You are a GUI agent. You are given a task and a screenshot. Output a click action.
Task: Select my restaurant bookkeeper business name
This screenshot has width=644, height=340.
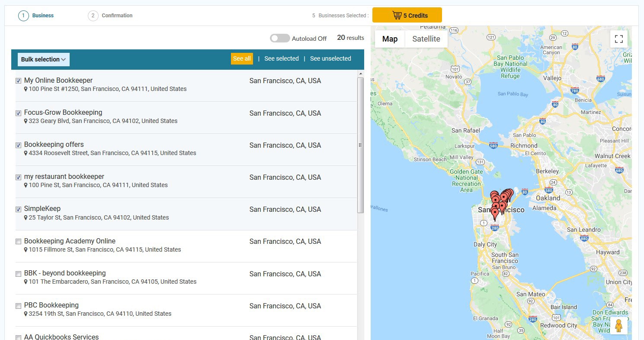point(64,177)
